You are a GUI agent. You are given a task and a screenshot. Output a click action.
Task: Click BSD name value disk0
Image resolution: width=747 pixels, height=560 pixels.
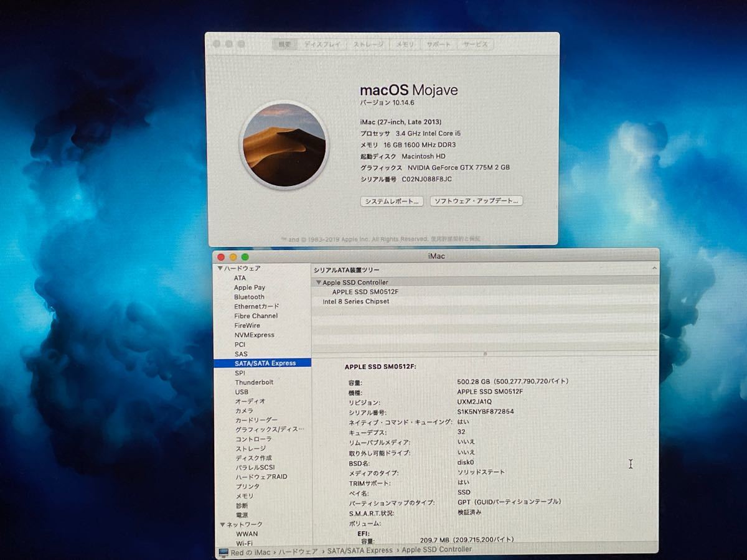[466, 462]
